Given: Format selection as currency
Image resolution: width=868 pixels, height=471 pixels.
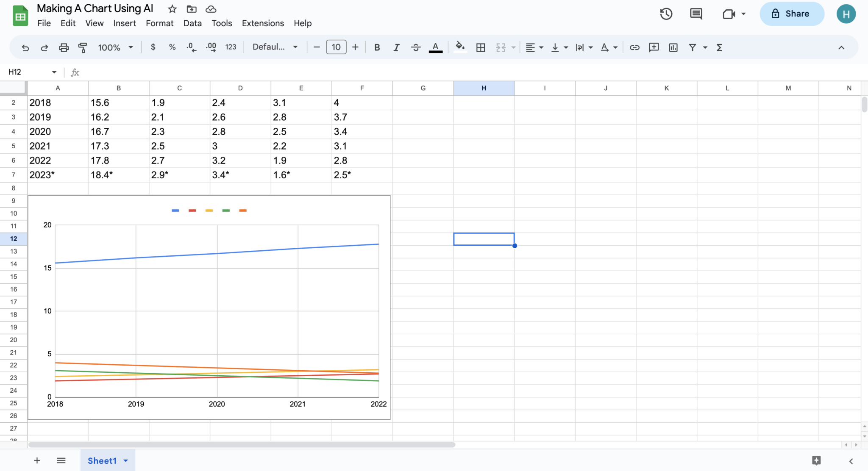Looking at the screenshot, I should 153,47.
